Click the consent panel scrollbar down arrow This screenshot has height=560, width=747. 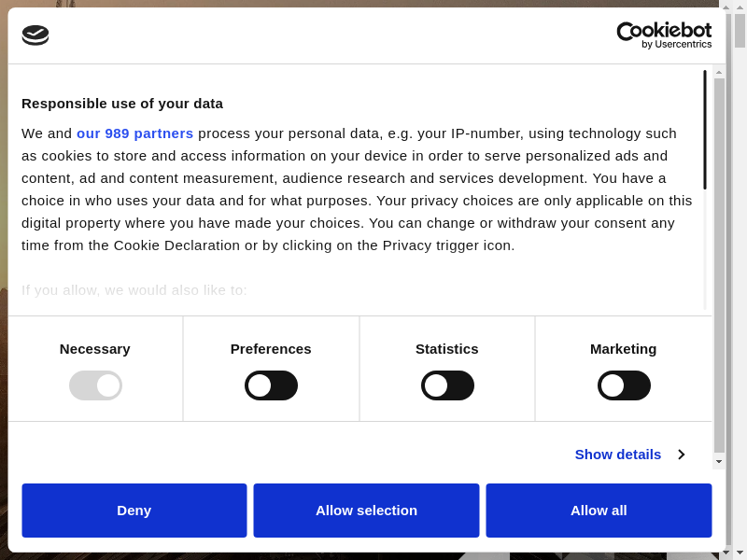coord(719,461)
